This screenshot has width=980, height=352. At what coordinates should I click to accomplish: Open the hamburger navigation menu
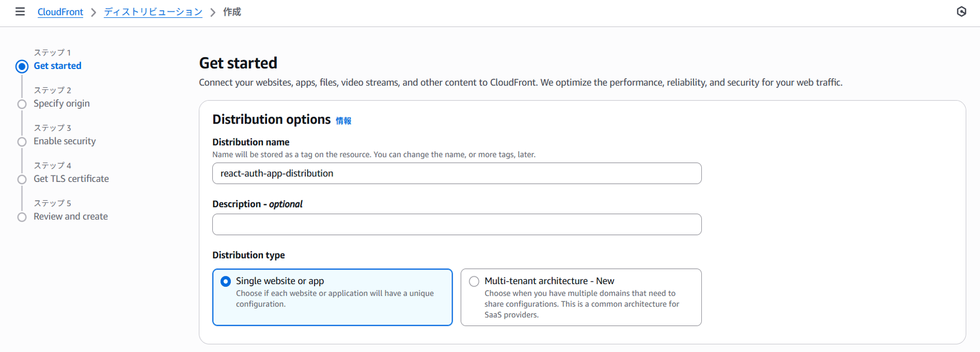click(20, 12)
